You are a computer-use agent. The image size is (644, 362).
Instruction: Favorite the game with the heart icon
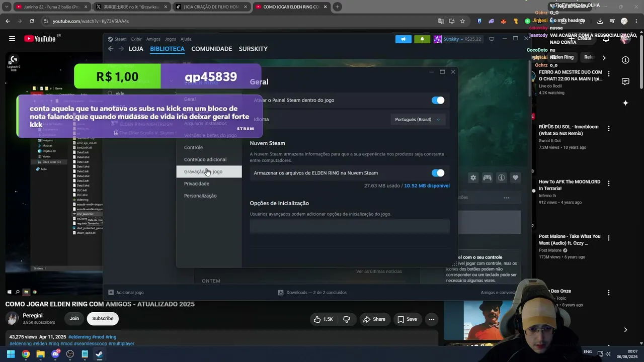pyautogui.click(x=515, y=177)
